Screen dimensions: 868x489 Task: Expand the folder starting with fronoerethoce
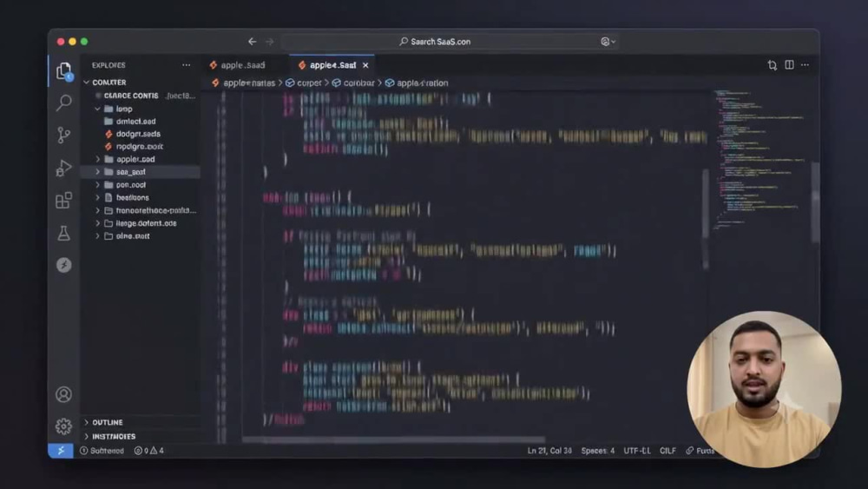[x=97, y=210]
